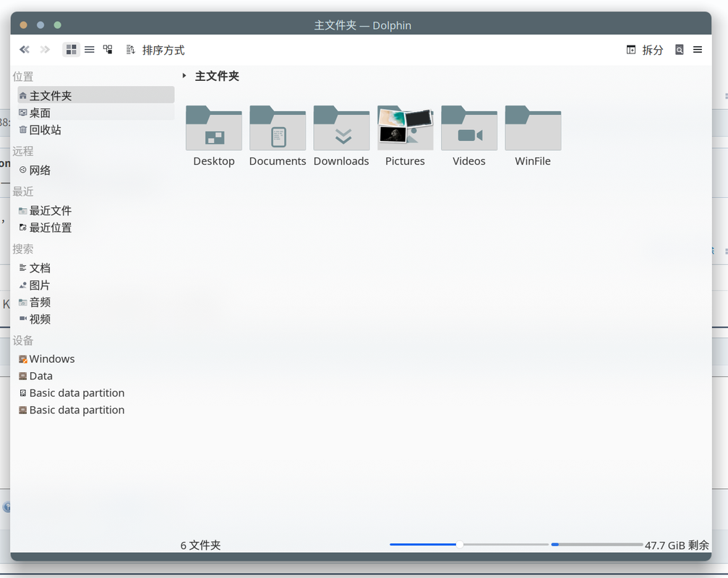Click the Downloads folder name label
728x578 pixels.
pyautogui.click(x=341, y=161)
